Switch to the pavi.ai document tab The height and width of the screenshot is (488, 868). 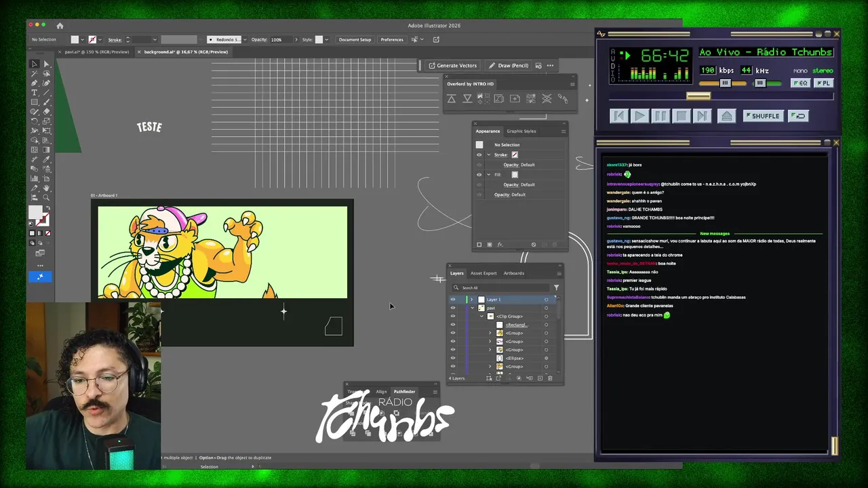pyautogui.click(x=96, y=52)
